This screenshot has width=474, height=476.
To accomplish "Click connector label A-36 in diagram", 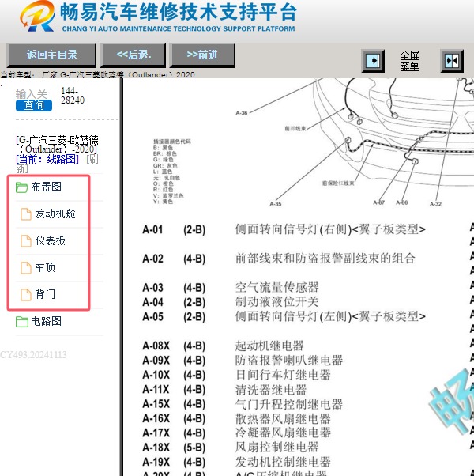I will 242,113.
